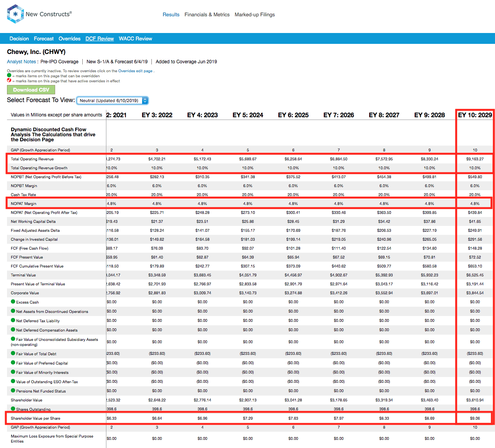The width and height of the screenshot is (495, 448).
Task: Click the $4,702.21 revenue value for 2022
Action: pyautogui.click(x=157, y=159)
